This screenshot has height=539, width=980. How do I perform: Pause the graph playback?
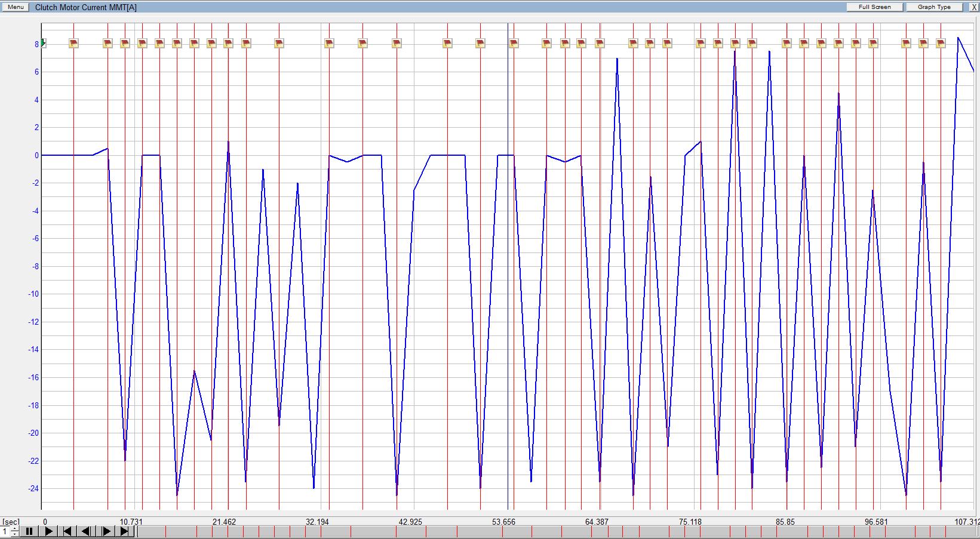point(29,531)
